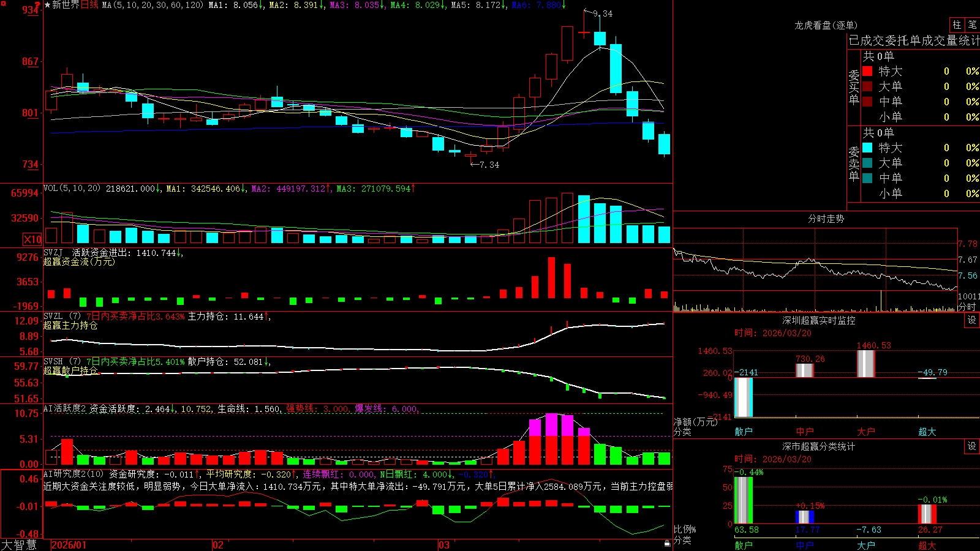980x551 pixels.
Task: Click the 分时走势 panel title
Action: 826,219
